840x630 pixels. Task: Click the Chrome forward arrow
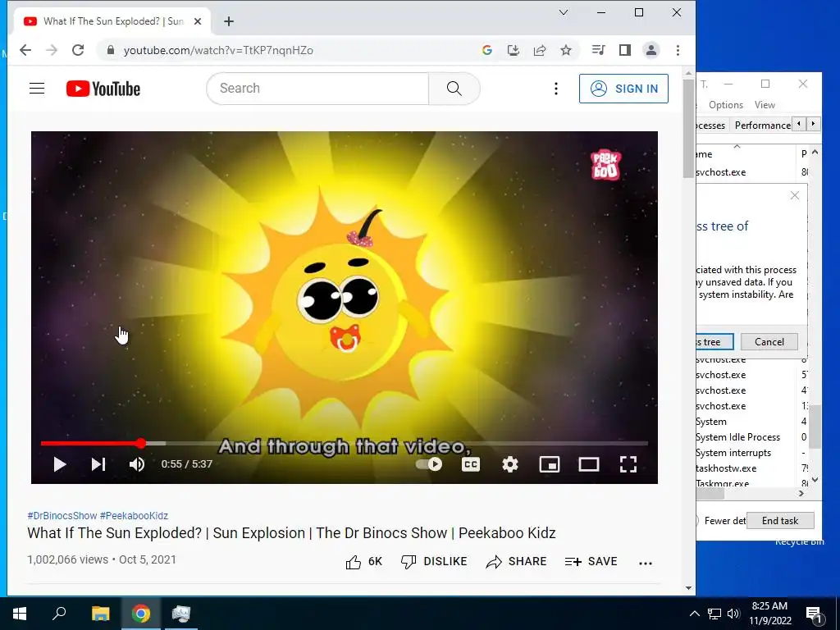(x=52, y=50)
